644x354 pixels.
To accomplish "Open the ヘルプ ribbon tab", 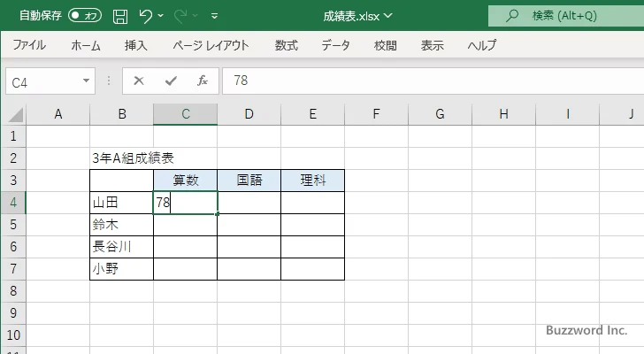I will [482, 45].
